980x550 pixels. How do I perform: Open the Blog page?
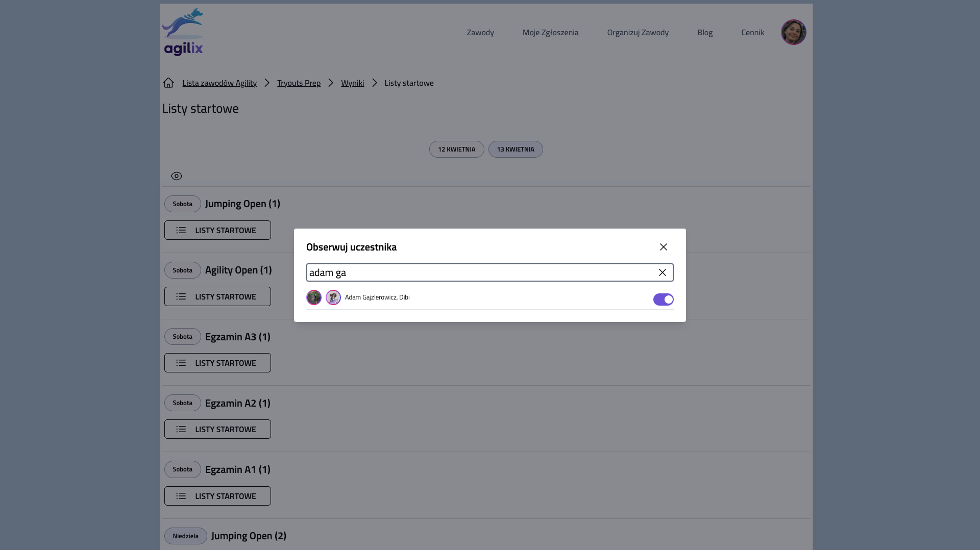(x=705, y=32)
